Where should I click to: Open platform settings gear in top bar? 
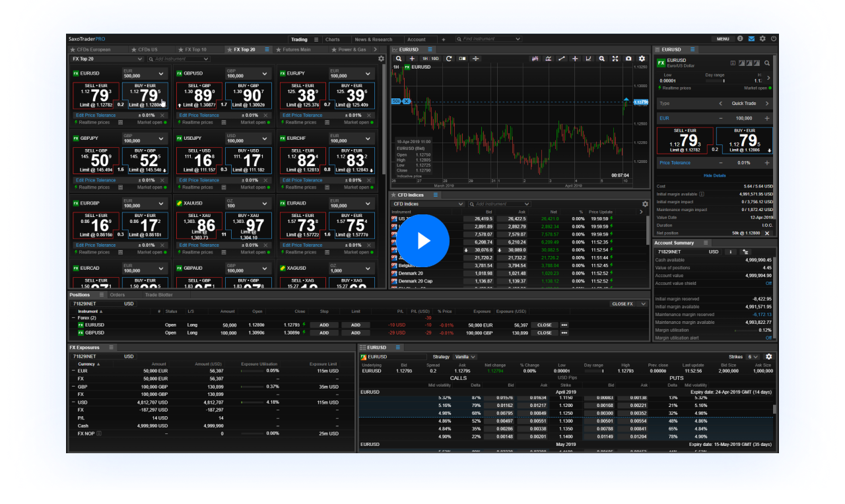point(762,39)
